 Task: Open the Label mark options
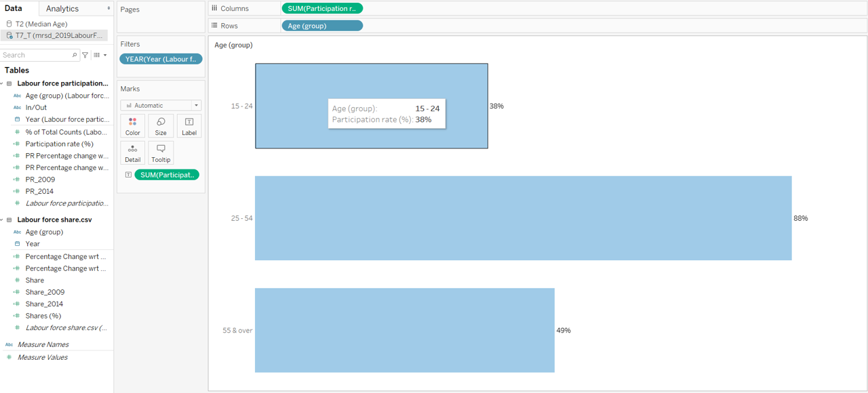coord(189,125)
